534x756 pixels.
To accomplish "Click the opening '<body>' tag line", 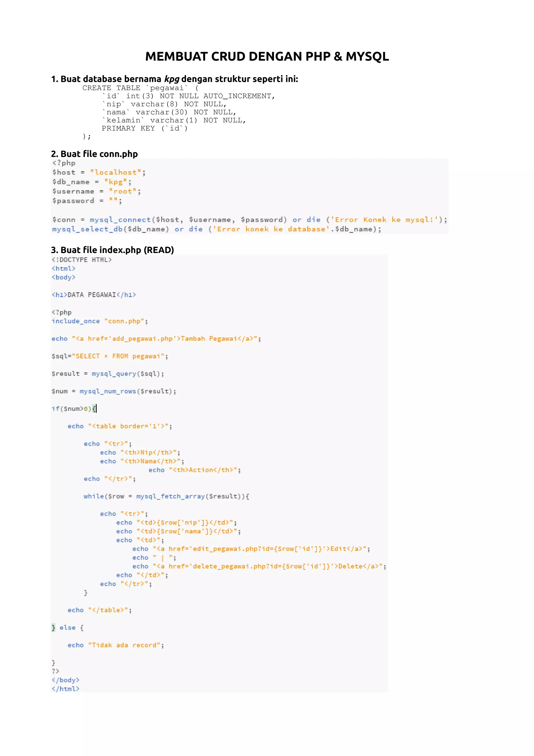I will (64, 277).
